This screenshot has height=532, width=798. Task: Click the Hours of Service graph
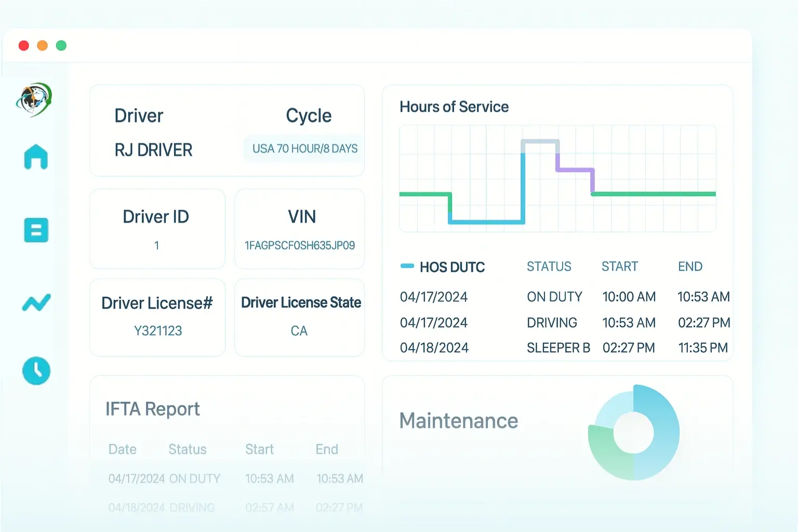[x=557, y=178]
